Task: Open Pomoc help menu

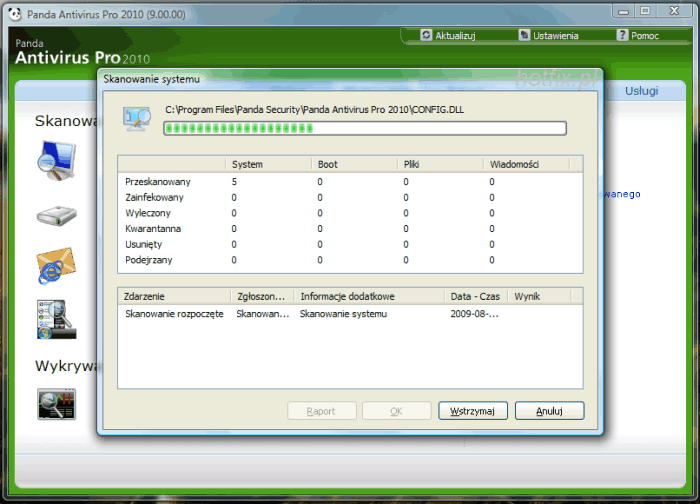Action: tap(637, 35)
